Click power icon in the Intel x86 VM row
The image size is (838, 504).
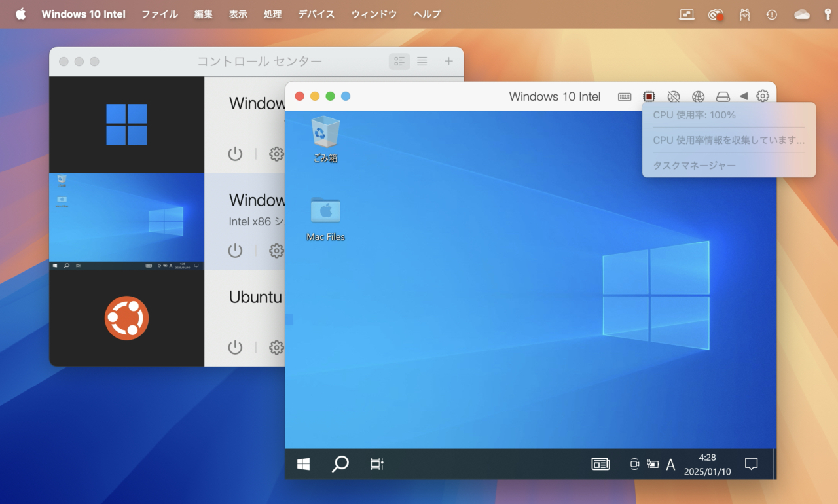tap(235, 251)
